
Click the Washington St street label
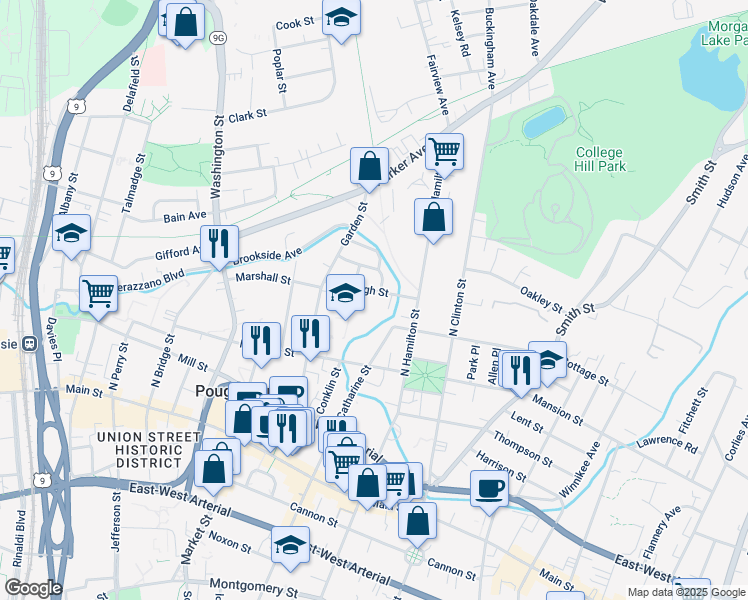point(217,157)
